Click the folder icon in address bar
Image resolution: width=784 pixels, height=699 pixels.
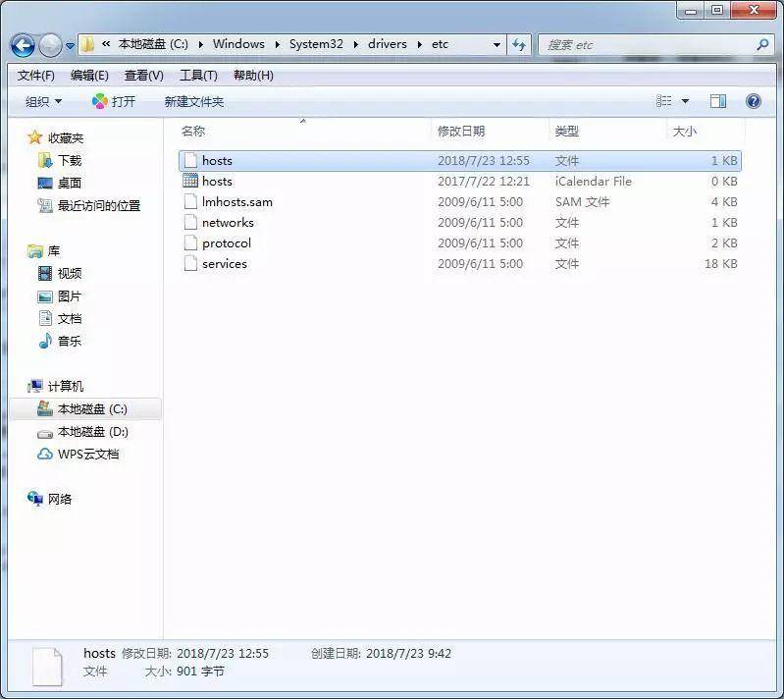(87, 44)
